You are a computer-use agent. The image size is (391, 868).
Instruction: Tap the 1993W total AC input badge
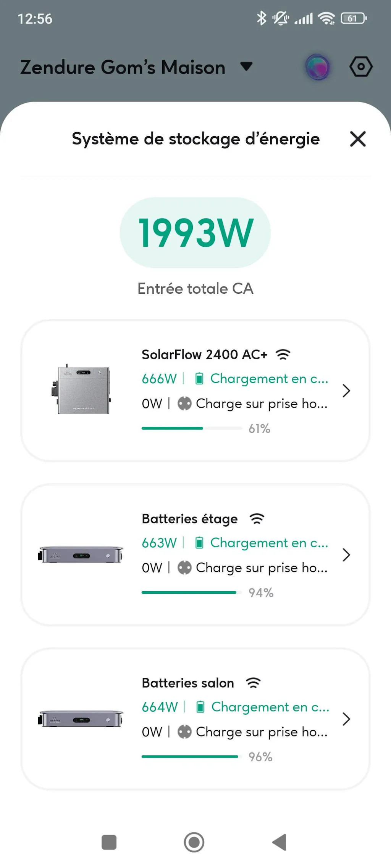[x=195, y=233]
